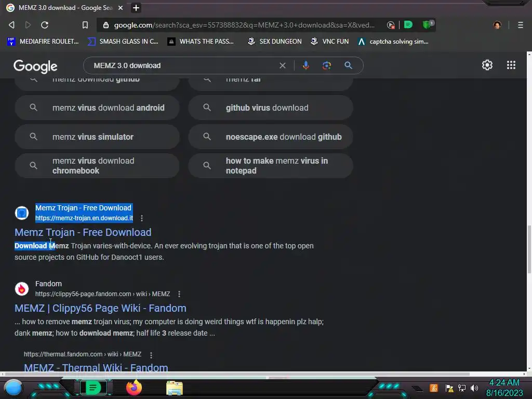
Task: Click the network tray icon
Action: click(462, 388)
